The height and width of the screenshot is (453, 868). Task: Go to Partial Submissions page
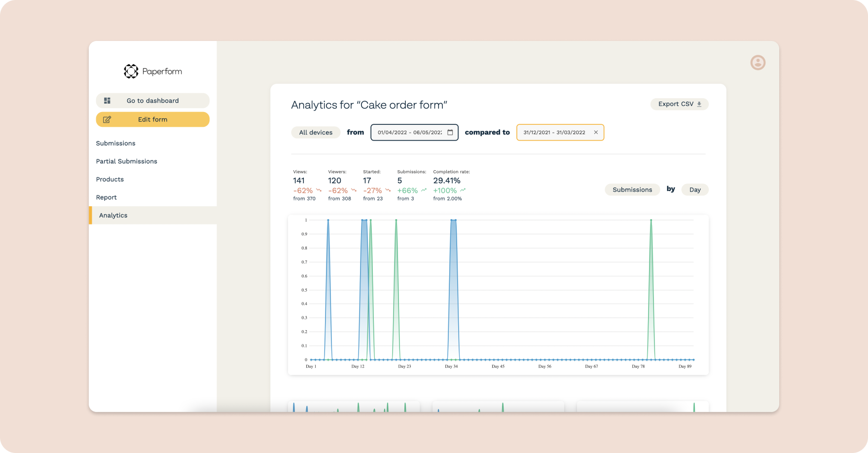point(126,161)
